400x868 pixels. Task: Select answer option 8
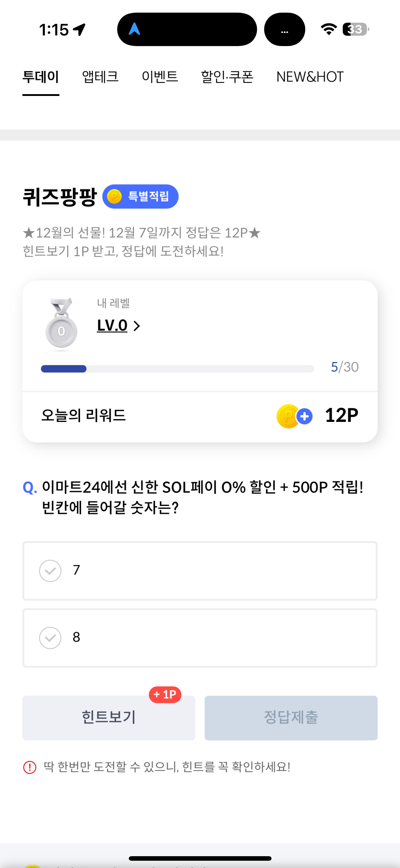(x=200, y=638)
